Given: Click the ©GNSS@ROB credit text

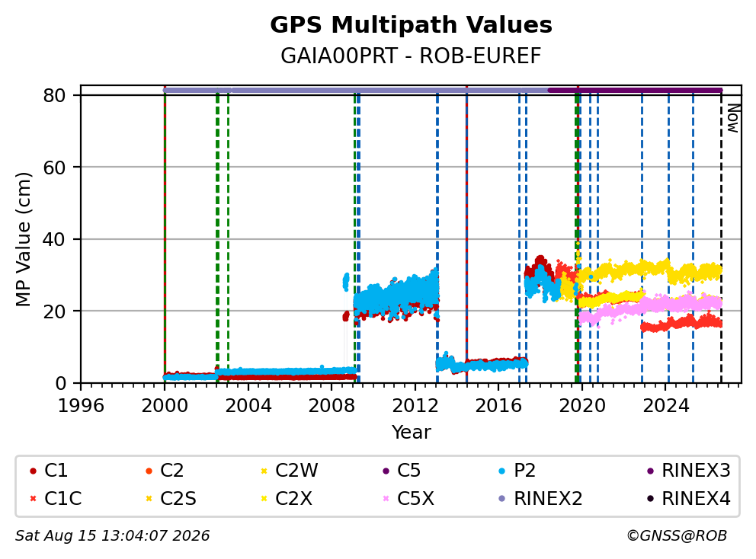Looking at the screenshot, I should (x=677, y=535).
